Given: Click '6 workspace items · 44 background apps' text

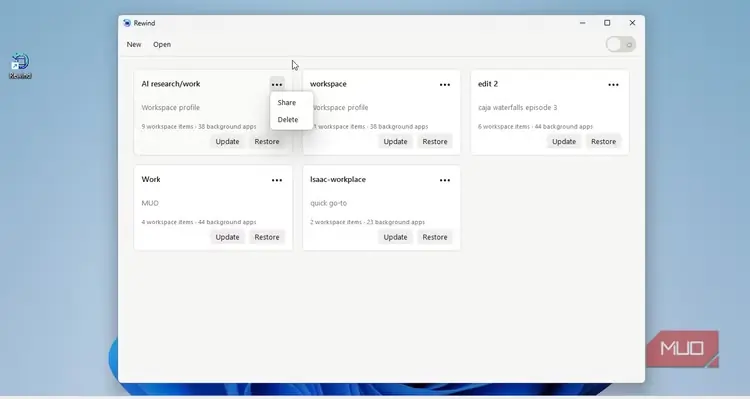Looking at the screenshot, I should (x=535, y=127).
